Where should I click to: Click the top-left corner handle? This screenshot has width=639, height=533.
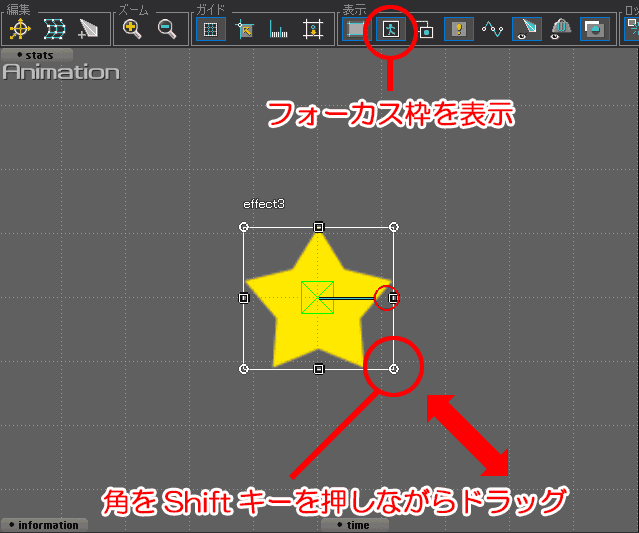click(x=244, y=227)
